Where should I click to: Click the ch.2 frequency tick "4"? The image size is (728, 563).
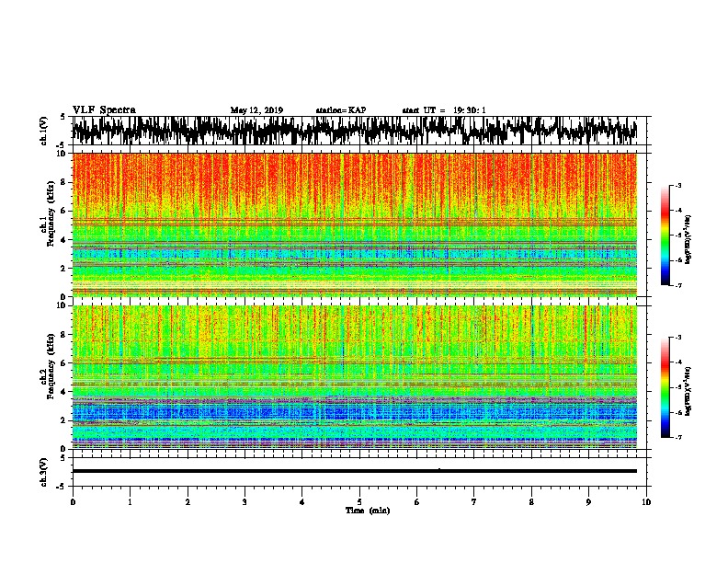(65, 392)
